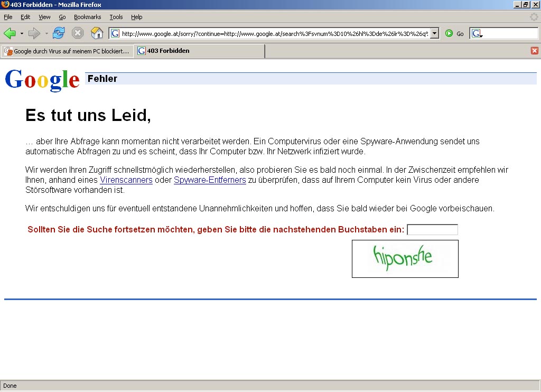541x392 pixels.
Task: Click the Firefox icon in the title bar
Action: tap(5, 4)
